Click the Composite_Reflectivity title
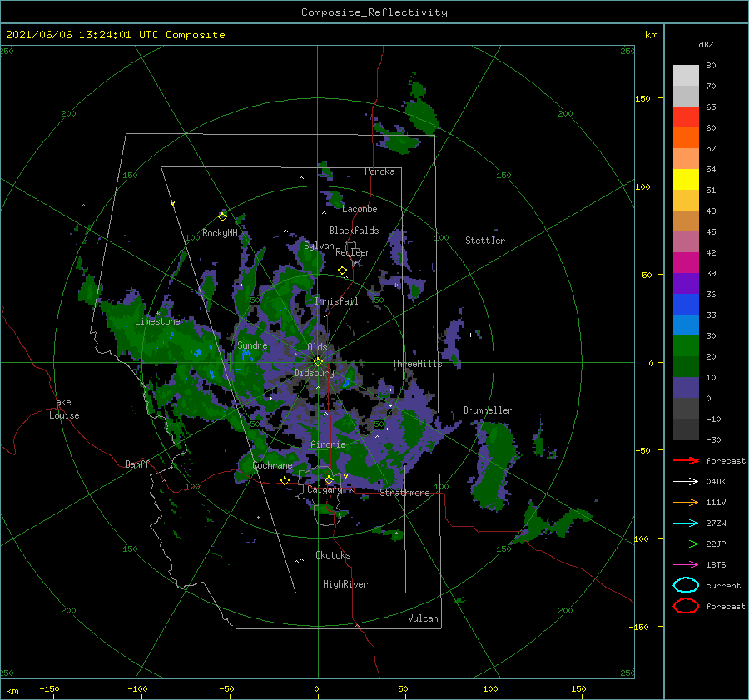 pos(374,12)
